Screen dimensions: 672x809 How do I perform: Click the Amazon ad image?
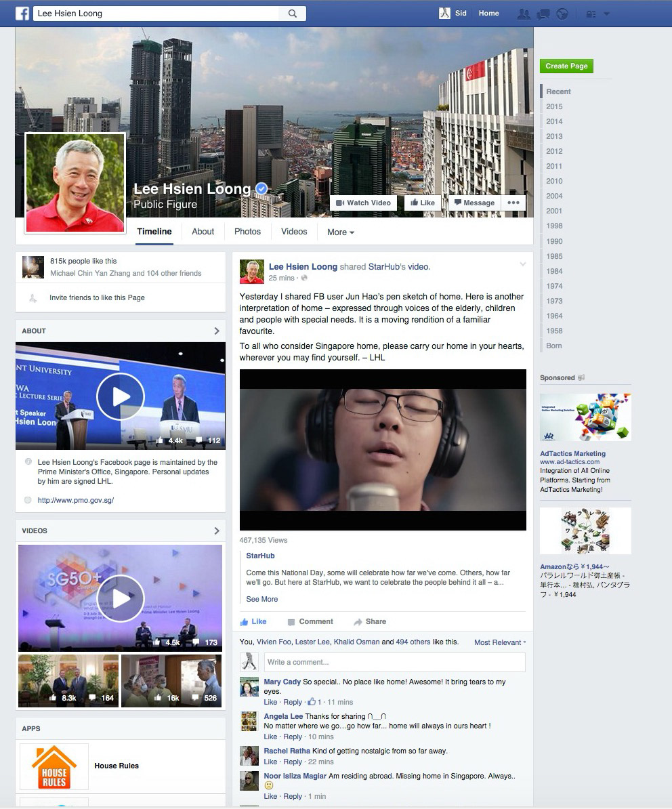point(585,531)
